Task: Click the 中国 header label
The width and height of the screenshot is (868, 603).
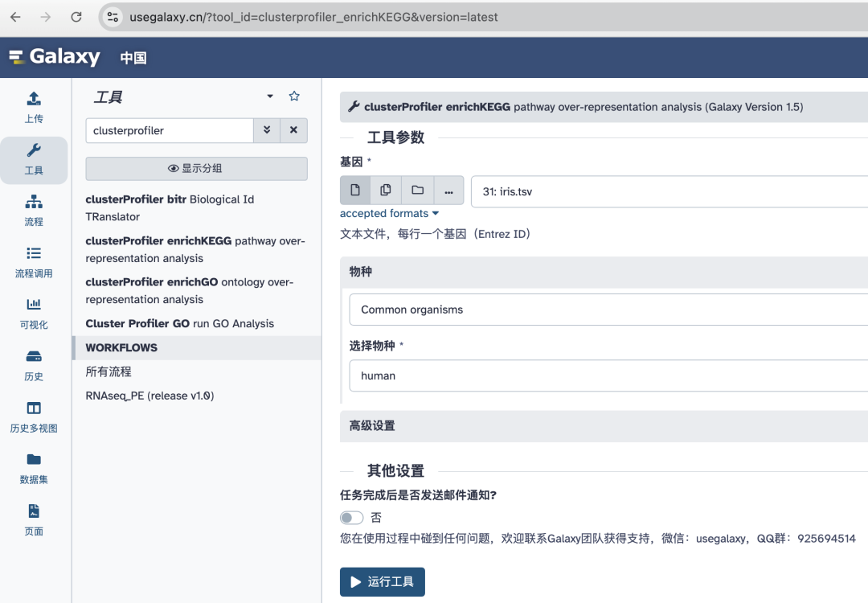Action: [133, 58]
